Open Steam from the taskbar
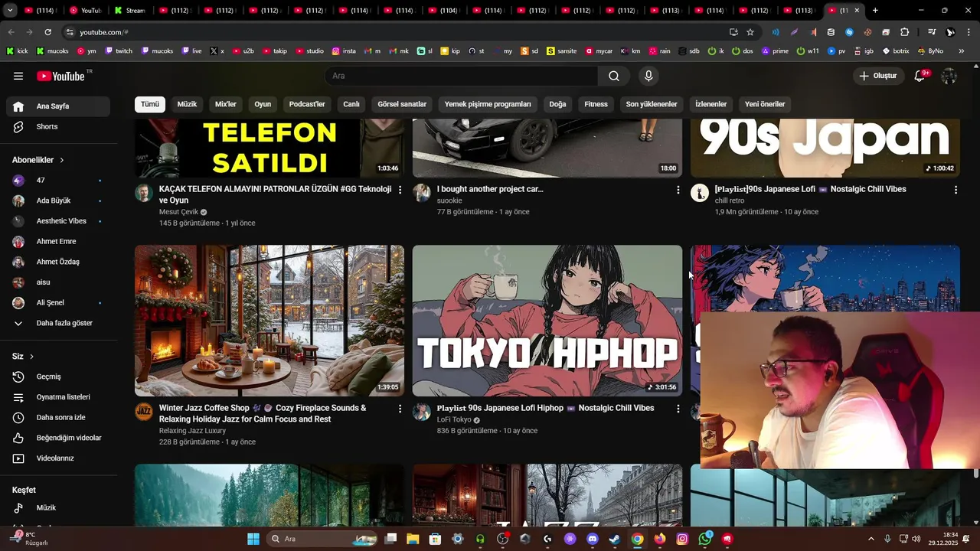 click(x=615, y=539)
